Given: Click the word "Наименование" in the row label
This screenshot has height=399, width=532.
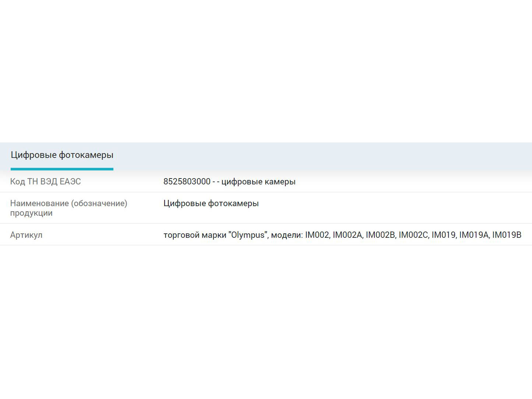Looking at the screenshot, I should (x=39, y=203).
